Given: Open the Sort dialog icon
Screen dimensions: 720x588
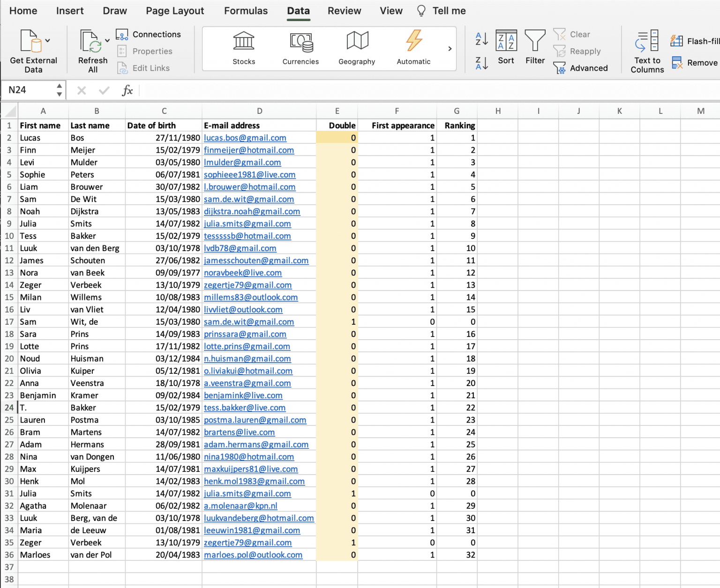Looking at the screenshot, I should click(x=506, y=40).
